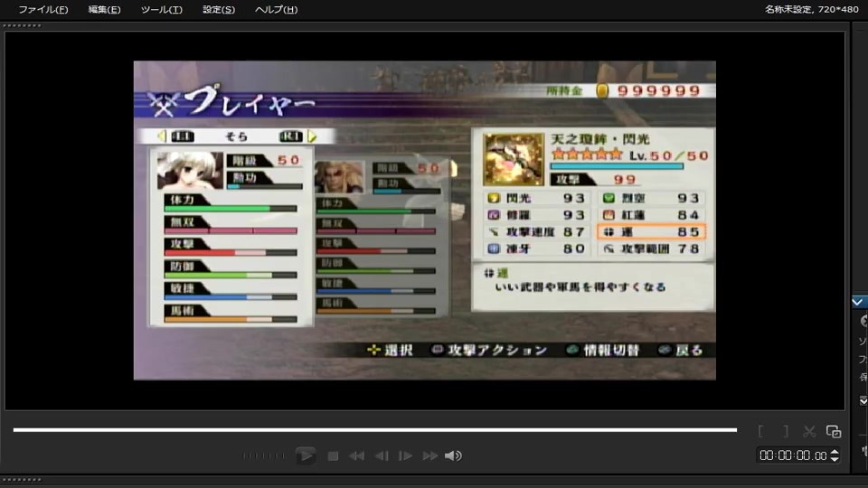
Task: Click the Stop button
Action: coord(333,455)
